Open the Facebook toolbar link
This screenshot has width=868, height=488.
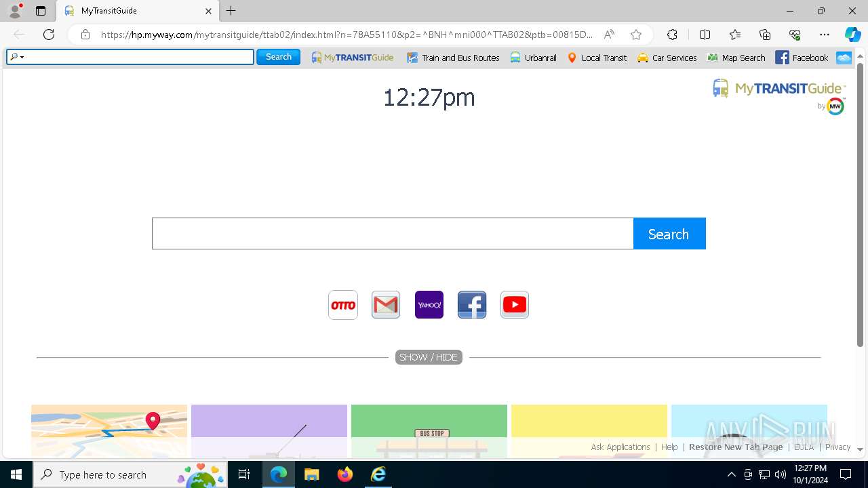tap(802, 58)
